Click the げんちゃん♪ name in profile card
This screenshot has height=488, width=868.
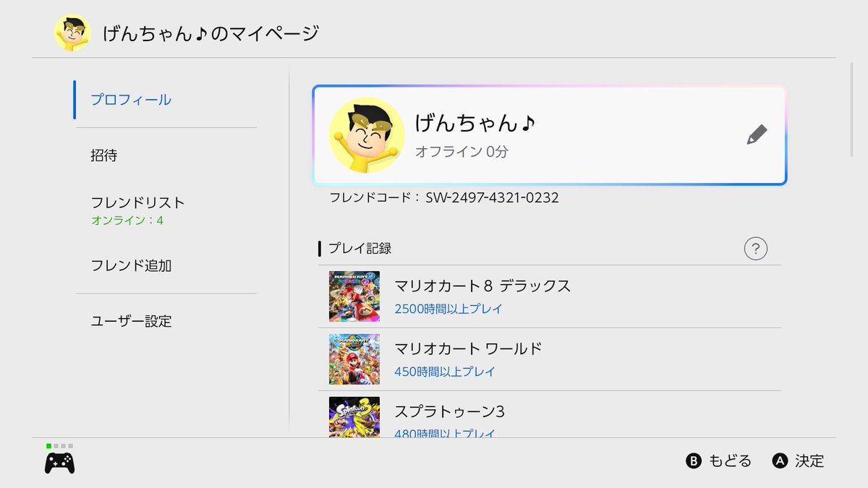pyautogui.click(x=475, y=123)
